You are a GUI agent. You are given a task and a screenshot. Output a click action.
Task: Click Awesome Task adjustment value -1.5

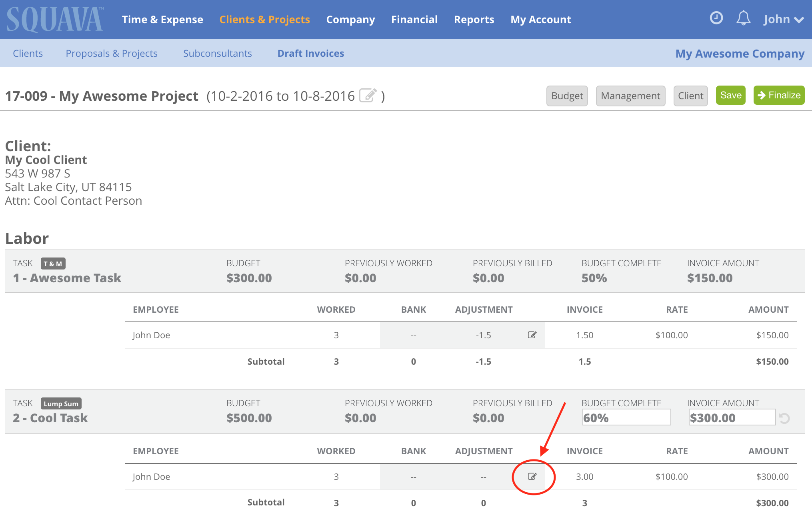[483, 335]
